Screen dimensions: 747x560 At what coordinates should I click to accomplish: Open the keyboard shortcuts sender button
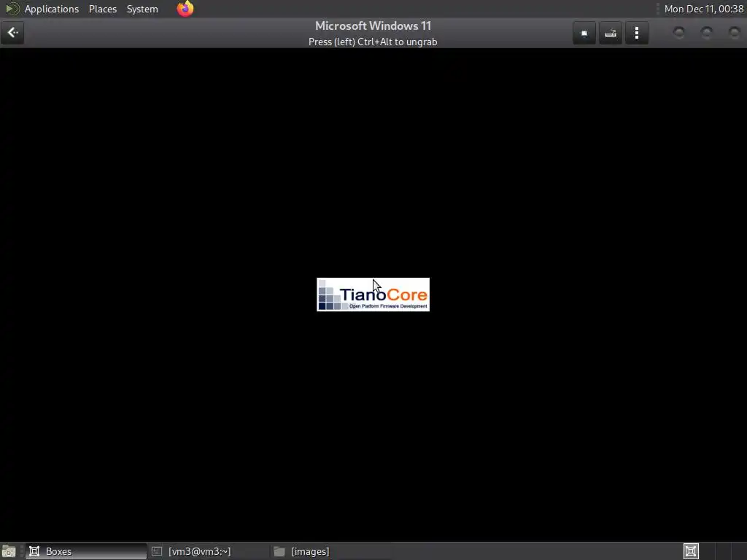(x=611, y=33)
